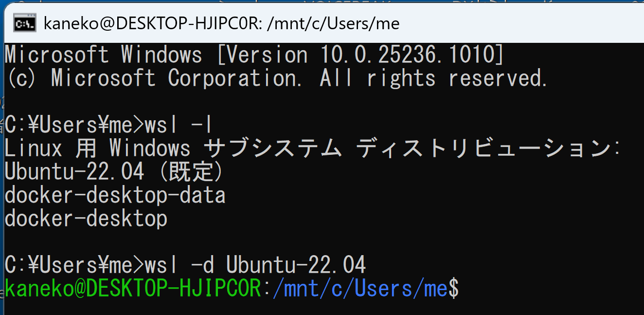644x315 pixels.
Task: Click the docker-desktop list entry
Action: (86, 219)
